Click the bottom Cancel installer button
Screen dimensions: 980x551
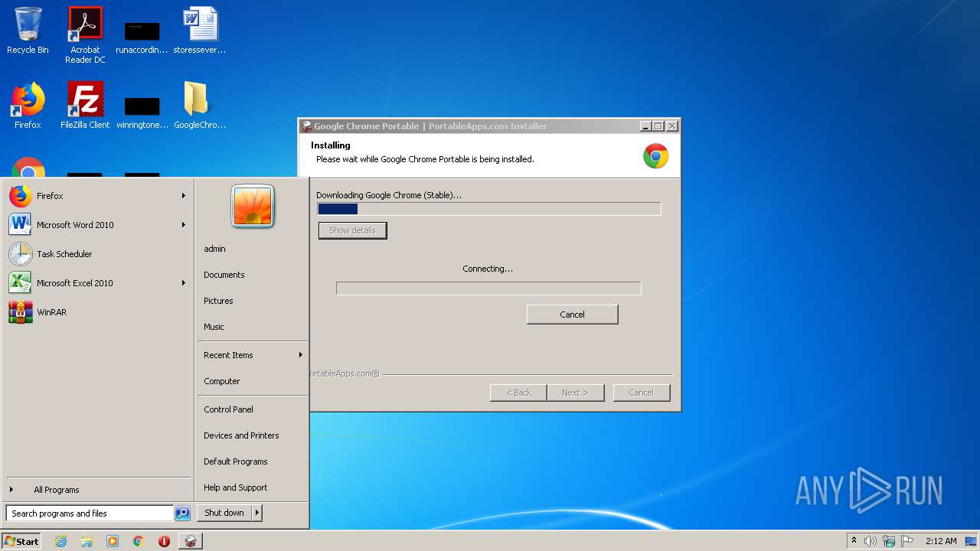coord(642,393)
